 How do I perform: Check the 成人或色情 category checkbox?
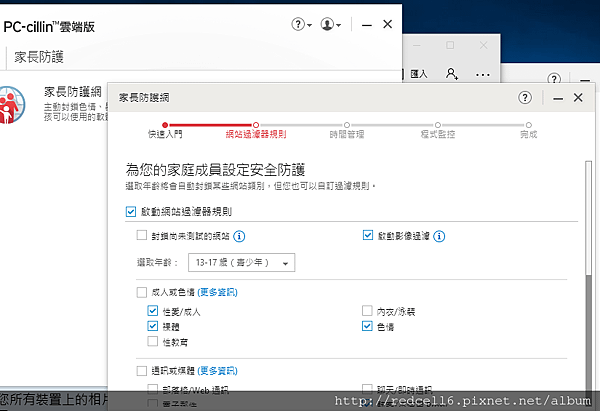click(142, 292)
